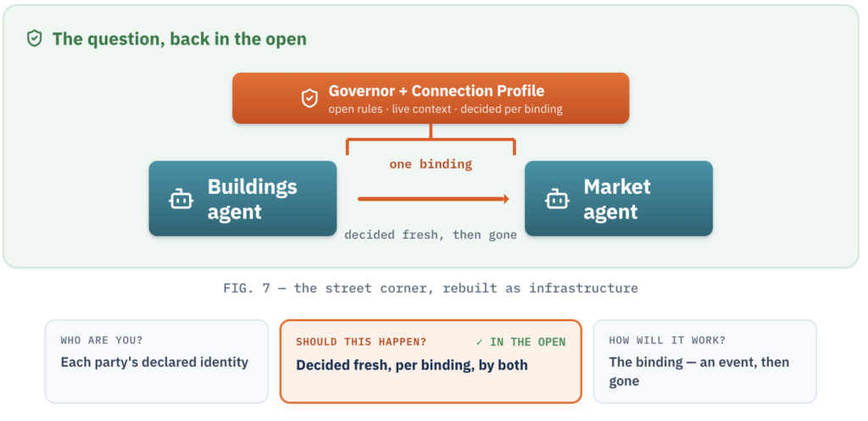The height and width of the screenshot is (421, 868).
Task: Click the shield icon beside the green heading
Action: (34, 39)
